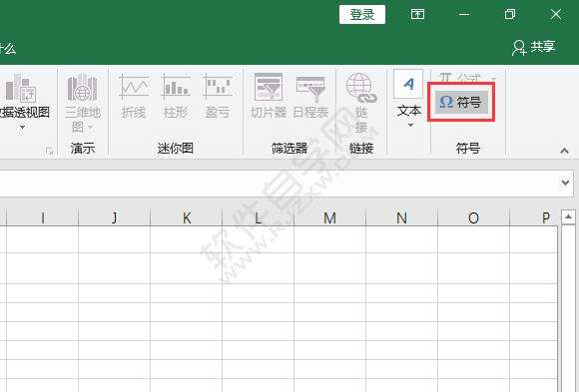Select column N header
The height and width of the screenshot is (392, 579).
tap(401, 217)
